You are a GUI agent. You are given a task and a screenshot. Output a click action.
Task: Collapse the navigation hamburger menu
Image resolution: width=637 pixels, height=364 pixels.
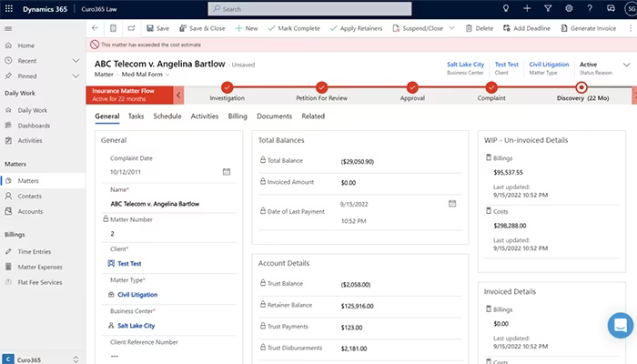8,28
